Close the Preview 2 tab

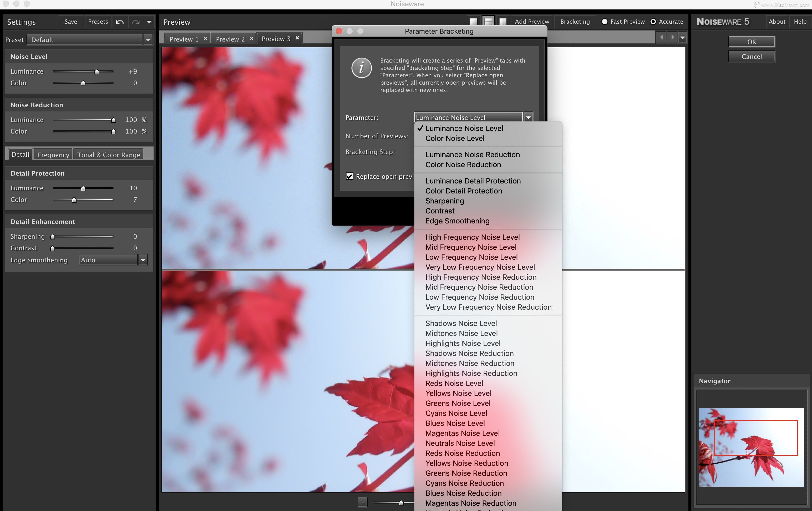252,38
